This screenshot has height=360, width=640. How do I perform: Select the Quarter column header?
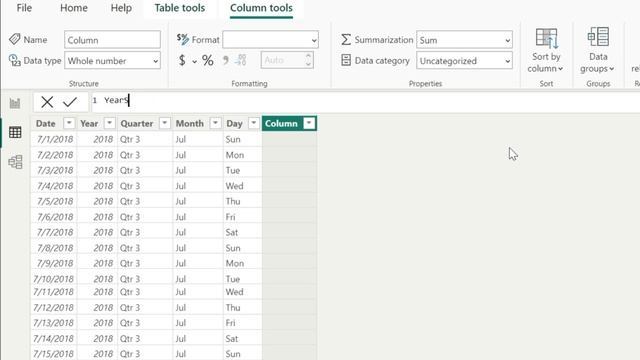point(137,124)
